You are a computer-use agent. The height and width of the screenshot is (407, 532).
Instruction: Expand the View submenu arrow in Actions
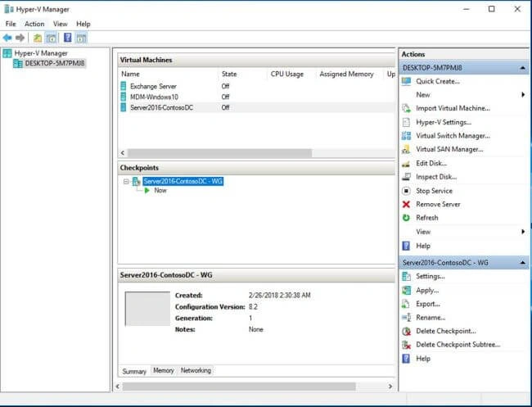pos(523,232)
